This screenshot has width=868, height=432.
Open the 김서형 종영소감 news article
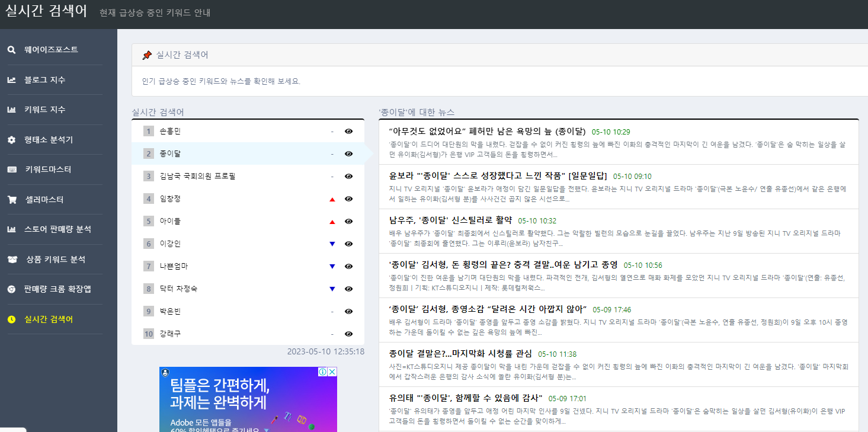[x=488, y=309]
